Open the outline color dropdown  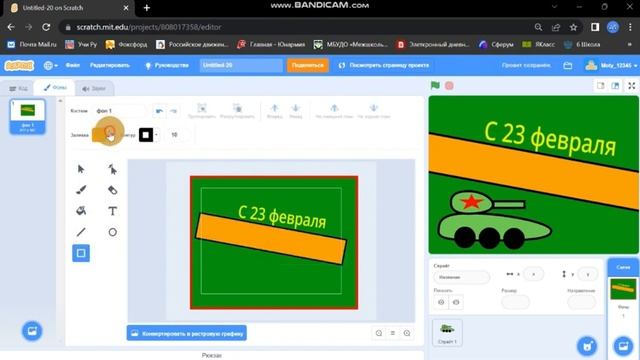point(156,135)
